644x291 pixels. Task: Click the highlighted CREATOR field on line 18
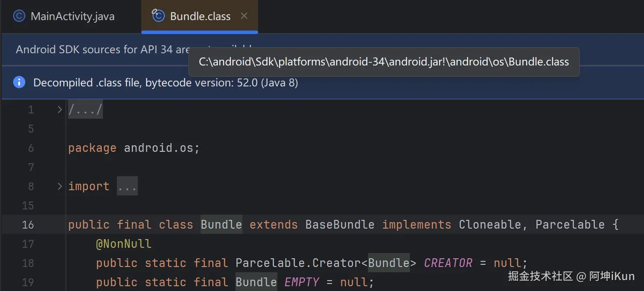coord(448,263)
